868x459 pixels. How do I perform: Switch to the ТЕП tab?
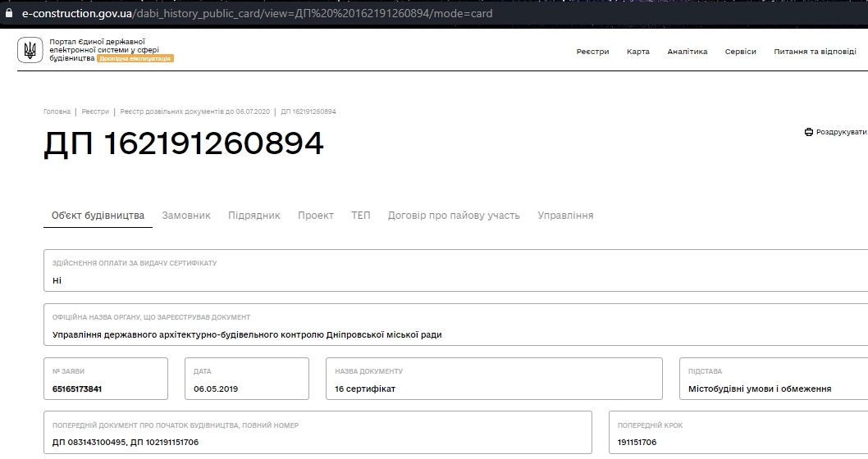pos(360,216)
